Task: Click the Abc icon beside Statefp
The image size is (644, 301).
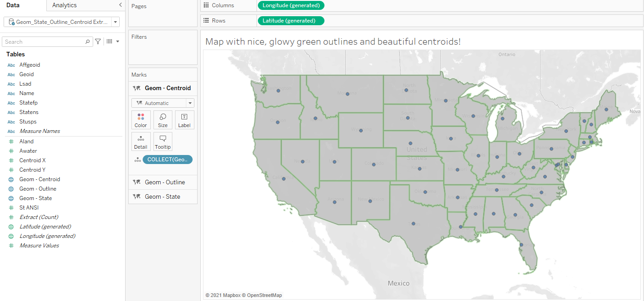Action: (x=11, y=103)
